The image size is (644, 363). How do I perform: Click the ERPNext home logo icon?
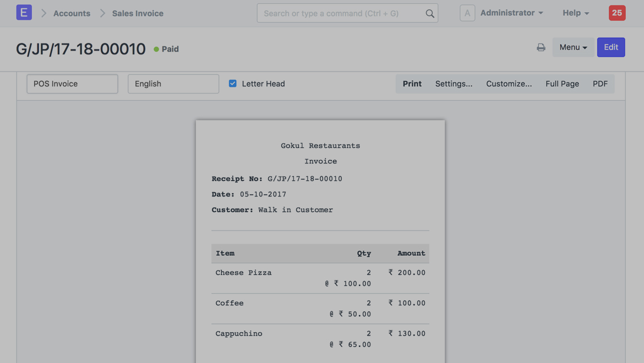click(x=24, y=13)
